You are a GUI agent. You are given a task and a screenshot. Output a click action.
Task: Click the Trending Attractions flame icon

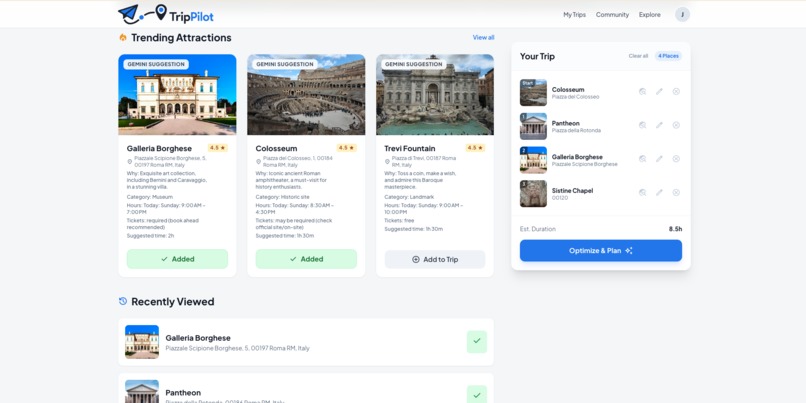(x=123, y=38)
